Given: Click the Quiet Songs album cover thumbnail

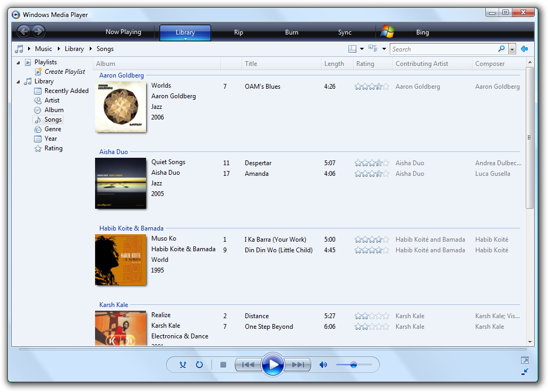Looking at the screenshot, I should (121, 183).
